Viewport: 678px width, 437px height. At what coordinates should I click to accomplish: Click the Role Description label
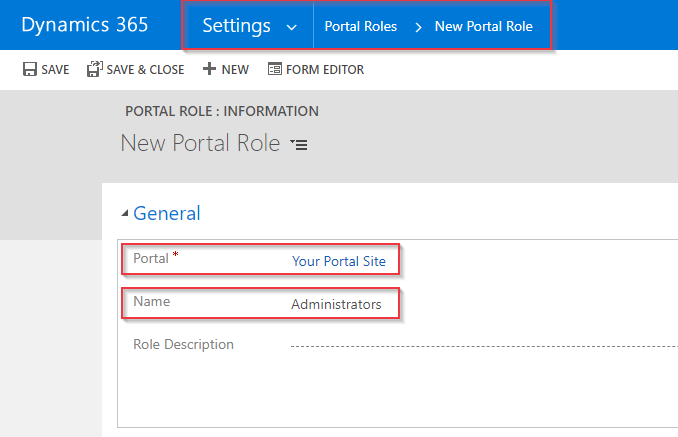point(183,344)
